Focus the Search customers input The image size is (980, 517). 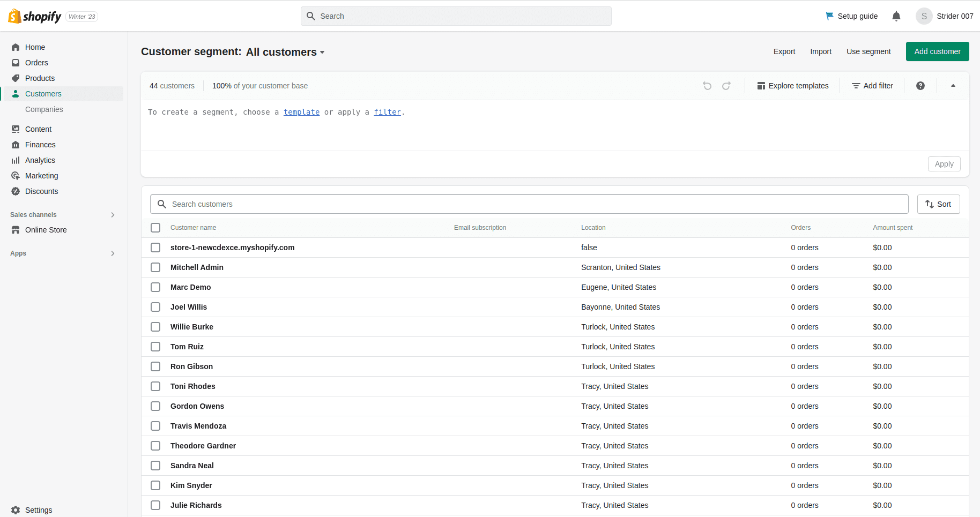coord(529,204)
